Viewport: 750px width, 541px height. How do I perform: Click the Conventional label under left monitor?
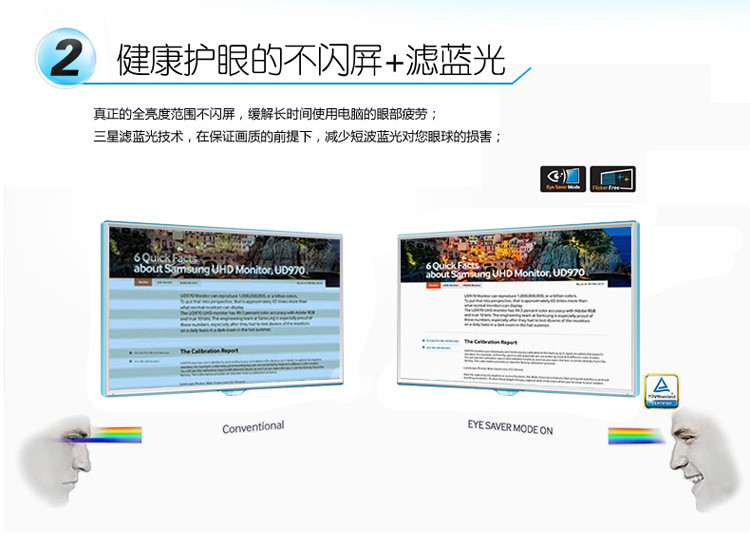[x=253, y=427]
